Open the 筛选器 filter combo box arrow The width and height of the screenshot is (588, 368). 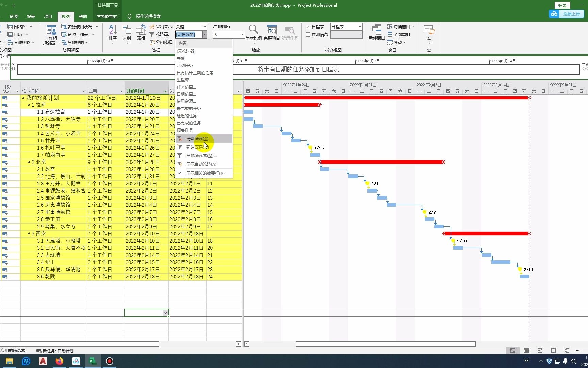coord(205,34)
